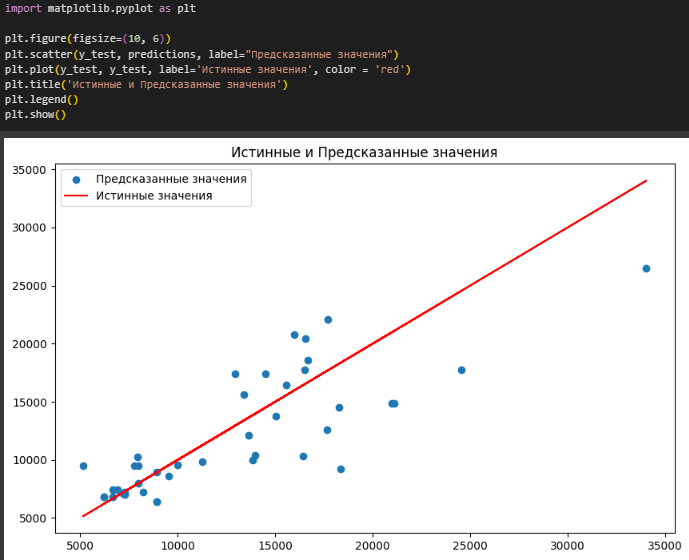Image resolution: width=689 pixels, height=560 pixels.
Task: Click the x-axis tick label 15000
Action: (x=275, y=546)
